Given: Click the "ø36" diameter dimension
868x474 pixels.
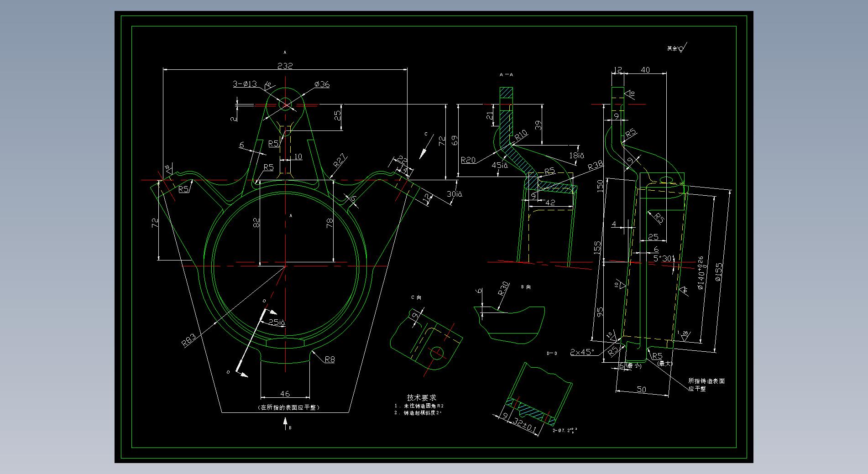Looking at the screenshot, I should click(x=322, y=84).
